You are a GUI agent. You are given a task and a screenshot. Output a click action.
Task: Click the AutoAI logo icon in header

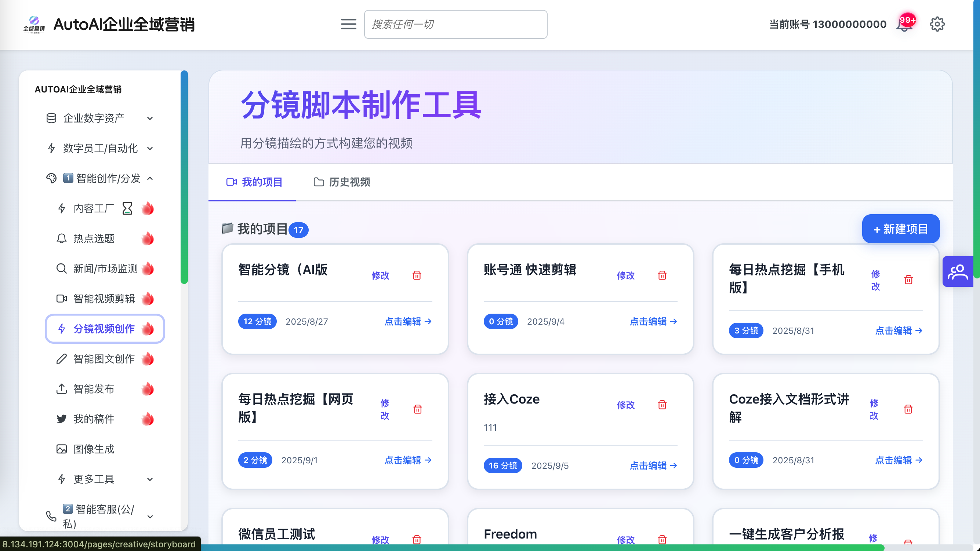coord(34,24)
